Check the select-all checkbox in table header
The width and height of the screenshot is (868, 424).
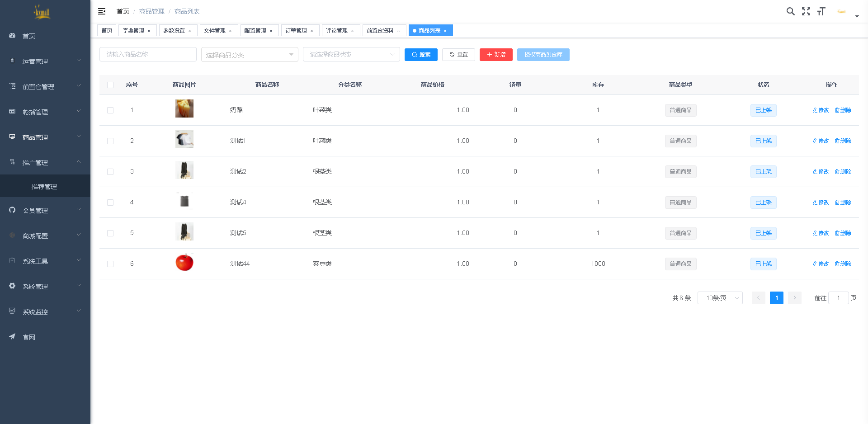click(110, 85)
